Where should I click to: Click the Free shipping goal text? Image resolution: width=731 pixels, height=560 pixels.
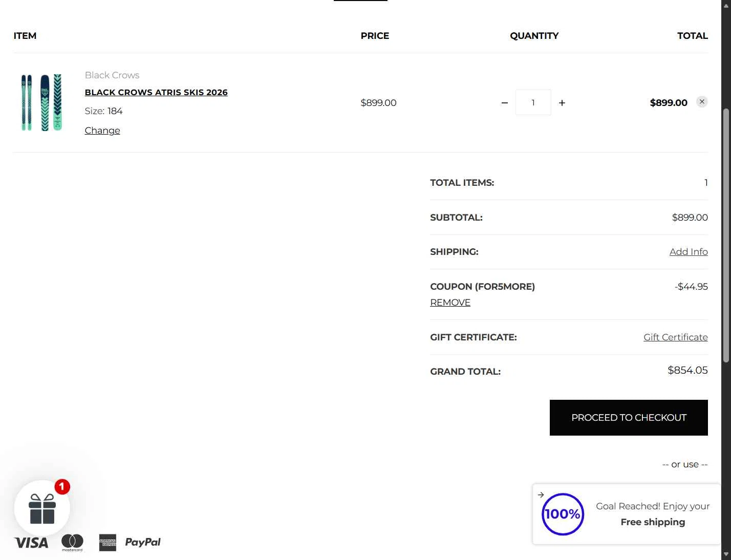click(653, 522)
